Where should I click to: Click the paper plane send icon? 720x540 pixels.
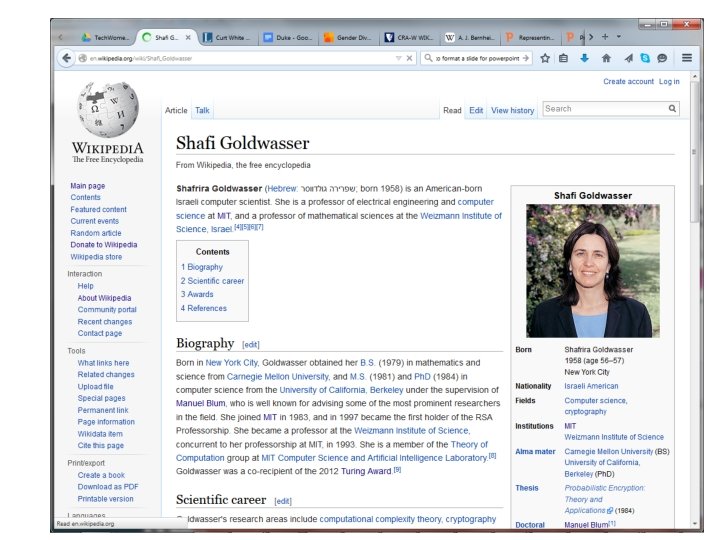click(x=628, y=58)
